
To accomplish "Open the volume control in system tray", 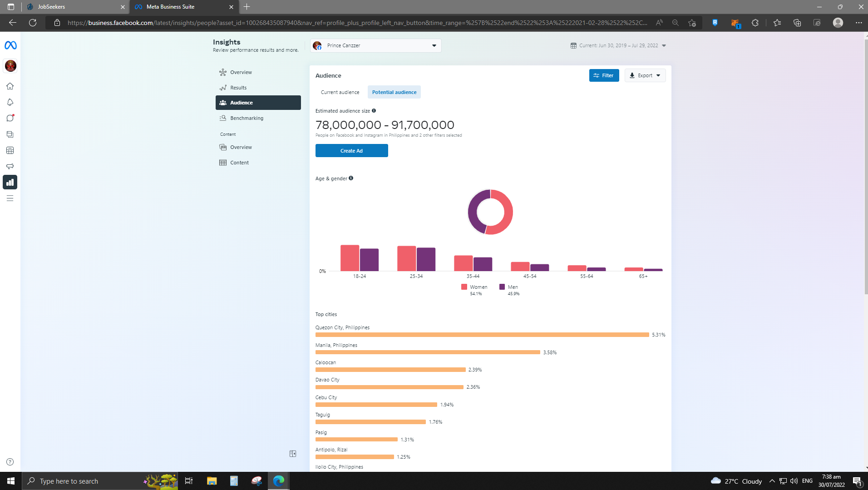I will click(794, 481).
